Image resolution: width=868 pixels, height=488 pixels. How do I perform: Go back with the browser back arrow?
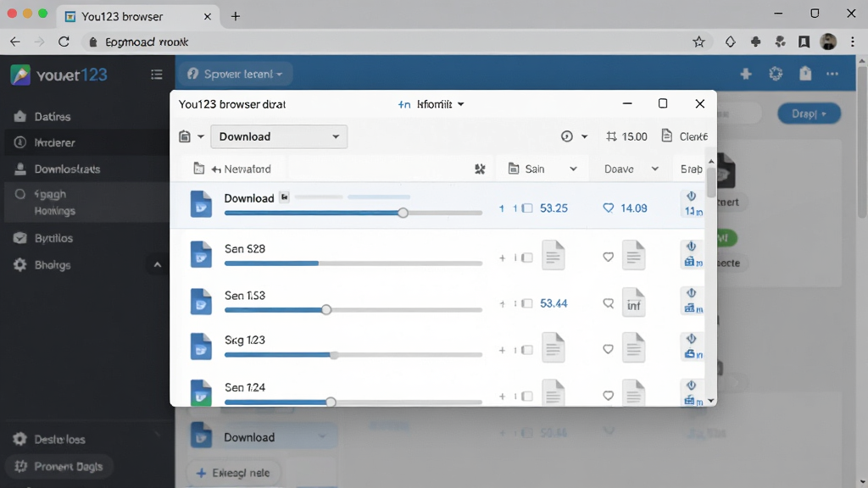coord(15,42)
